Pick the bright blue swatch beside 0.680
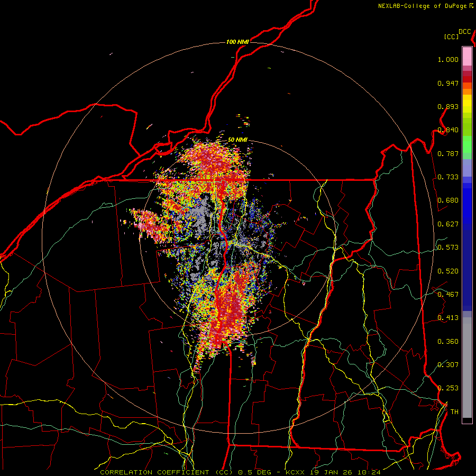 [467, 203]
